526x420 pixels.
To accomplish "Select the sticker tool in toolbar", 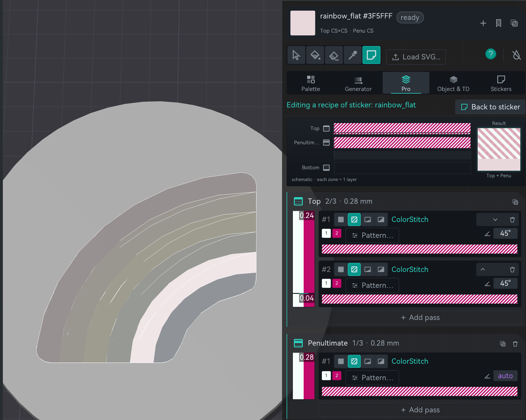I will (371, 55).
